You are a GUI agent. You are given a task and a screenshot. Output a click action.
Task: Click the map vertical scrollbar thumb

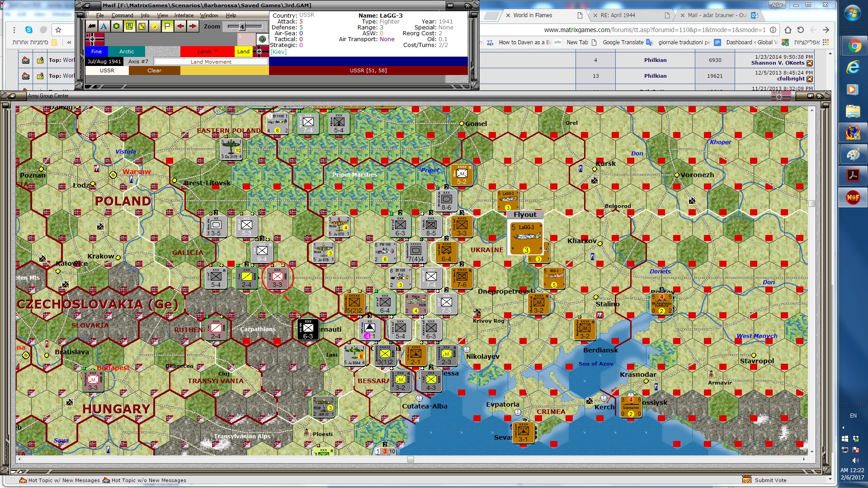pos(812,203)
